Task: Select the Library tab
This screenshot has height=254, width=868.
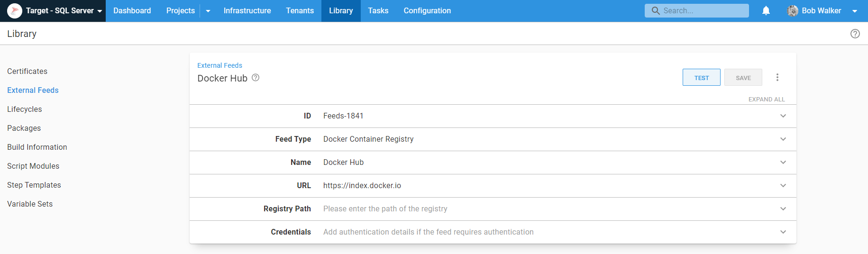Action: pyautogui.click(x=341, y=10)
